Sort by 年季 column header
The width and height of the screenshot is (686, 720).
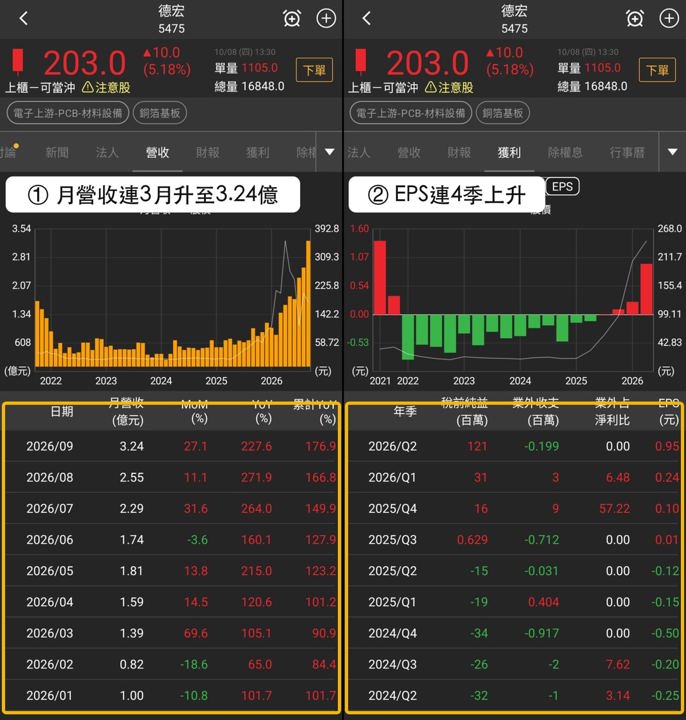coord(405,411)
